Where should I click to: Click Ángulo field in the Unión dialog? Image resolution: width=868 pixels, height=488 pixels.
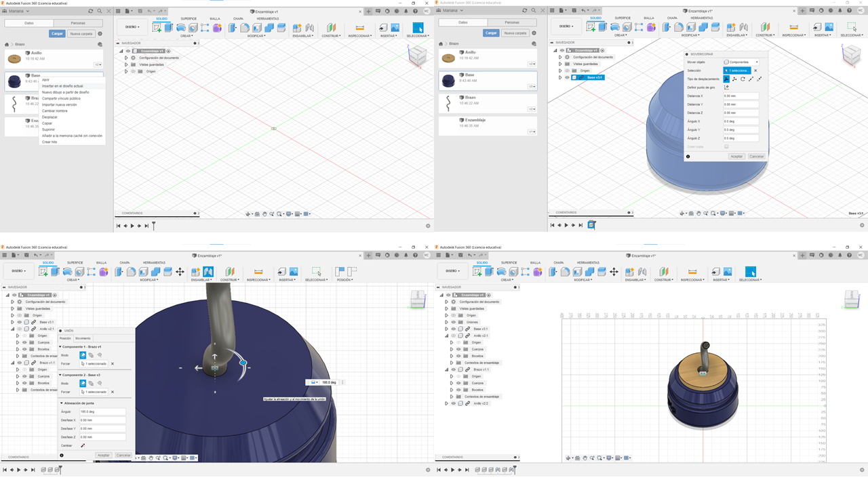click(102, 411)
